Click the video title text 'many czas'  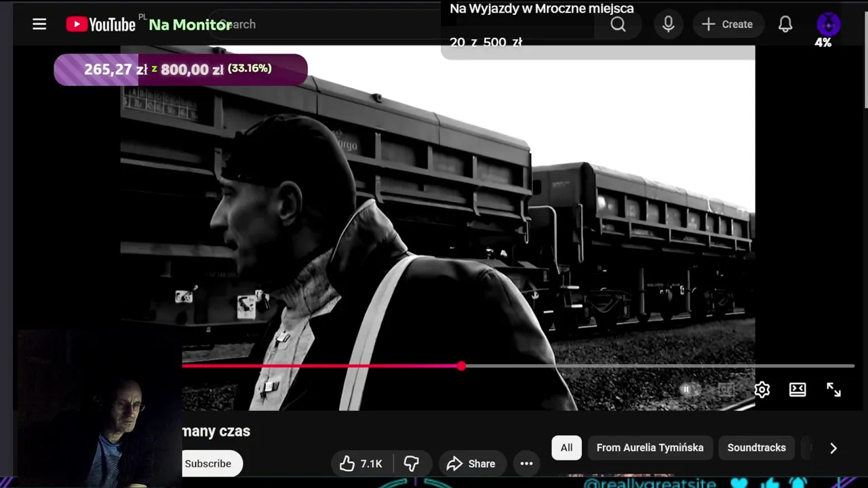coord(216,431)
